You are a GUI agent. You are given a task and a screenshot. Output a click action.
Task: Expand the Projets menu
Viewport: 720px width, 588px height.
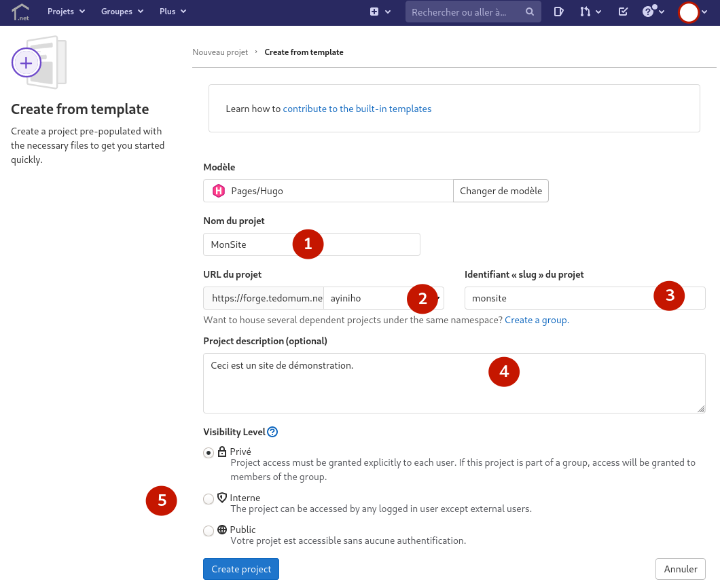(x=66, y=12)
